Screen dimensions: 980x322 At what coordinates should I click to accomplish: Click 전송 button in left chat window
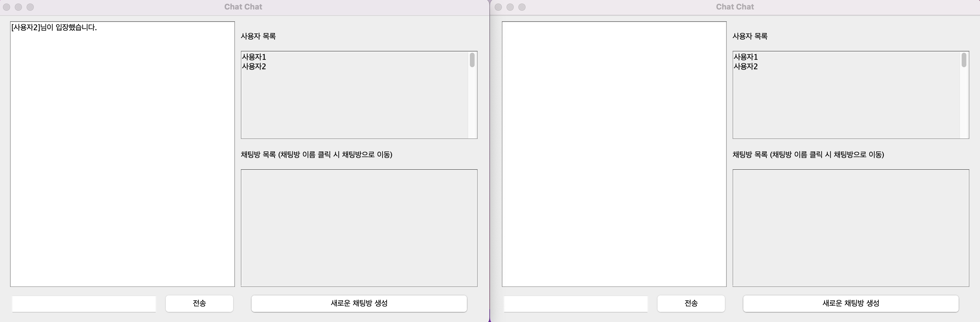199,303
